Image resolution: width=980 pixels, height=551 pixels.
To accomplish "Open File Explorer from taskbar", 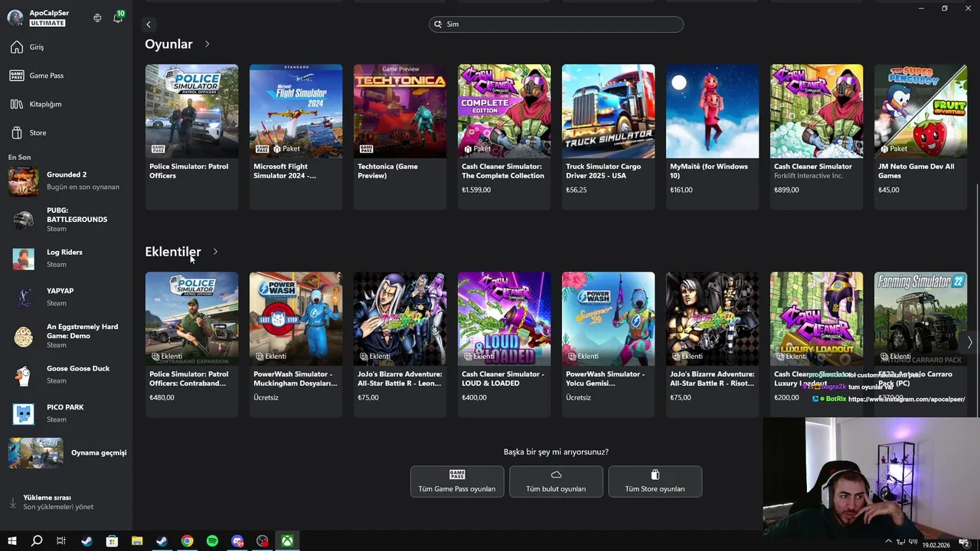I will (137, 541).
